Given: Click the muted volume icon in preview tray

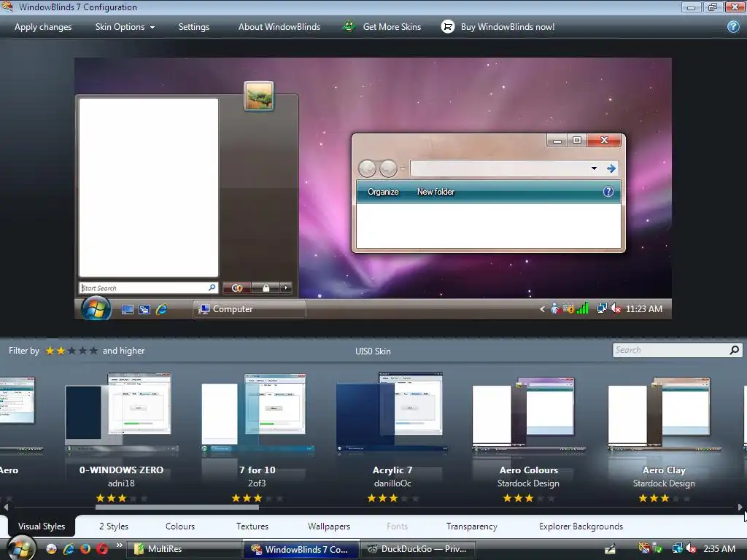Looking at the screenshot, I should pos(616,308).
